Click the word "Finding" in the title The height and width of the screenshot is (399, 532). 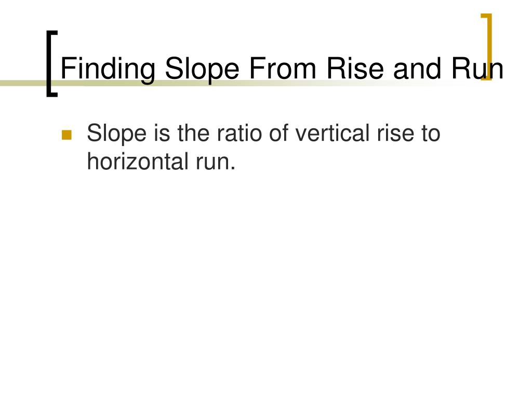coord(108,69)
